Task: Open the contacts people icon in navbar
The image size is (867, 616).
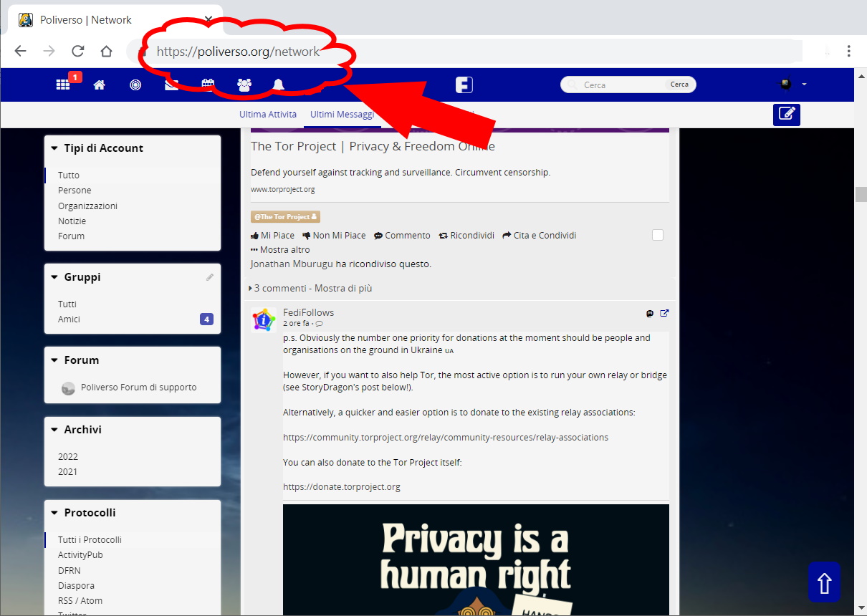Action: point(244,85)
